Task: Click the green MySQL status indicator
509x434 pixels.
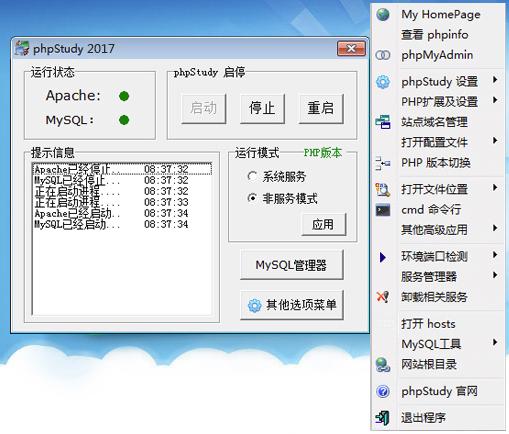Action: 124,120
